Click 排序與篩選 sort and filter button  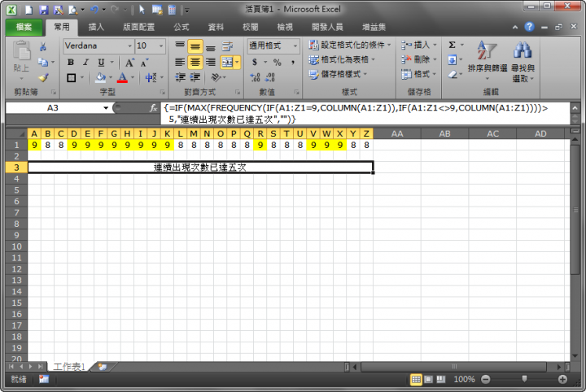tap(488, 60)
